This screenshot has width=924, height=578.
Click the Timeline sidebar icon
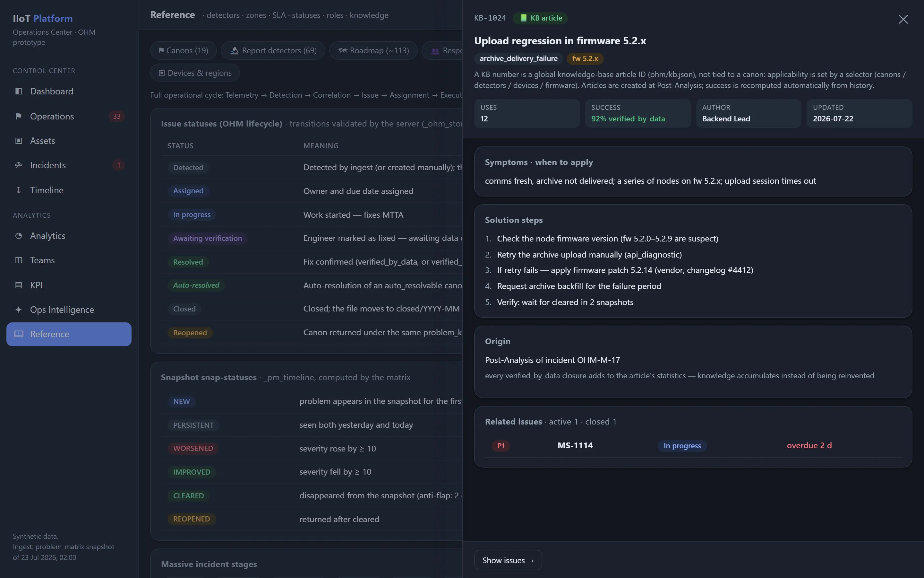18,190
